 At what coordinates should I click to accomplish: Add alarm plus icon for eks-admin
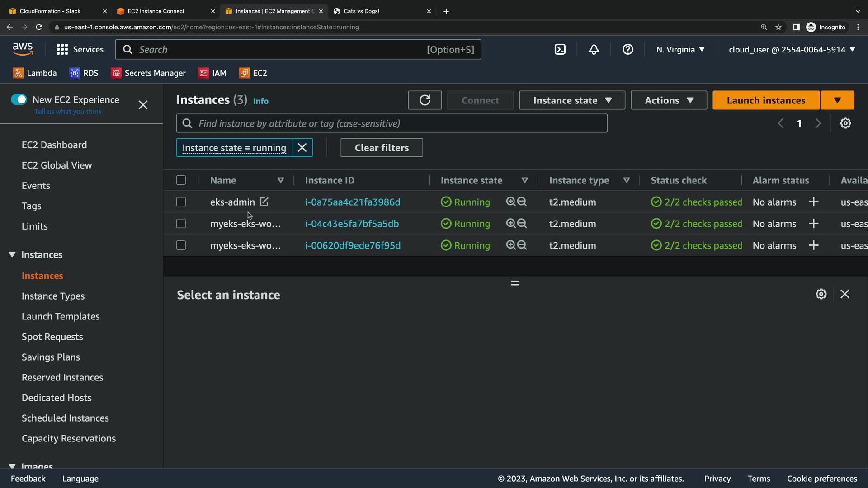click(813, 202)
